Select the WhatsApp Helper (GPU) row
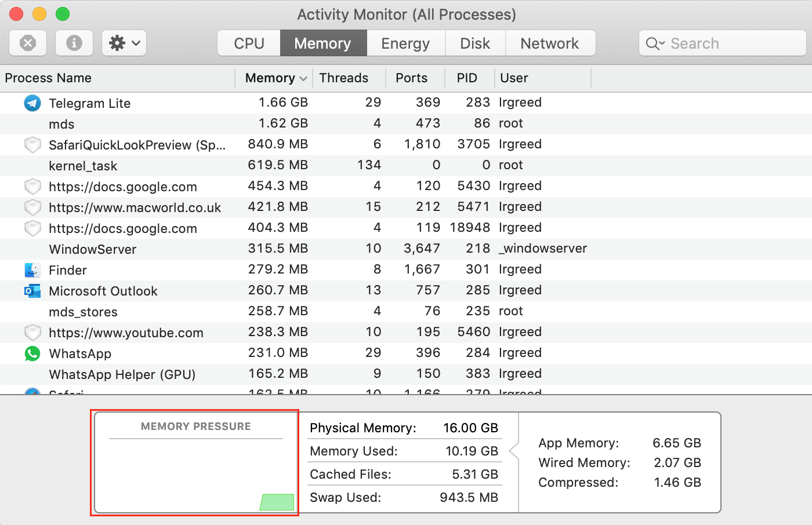 (406, 374)
